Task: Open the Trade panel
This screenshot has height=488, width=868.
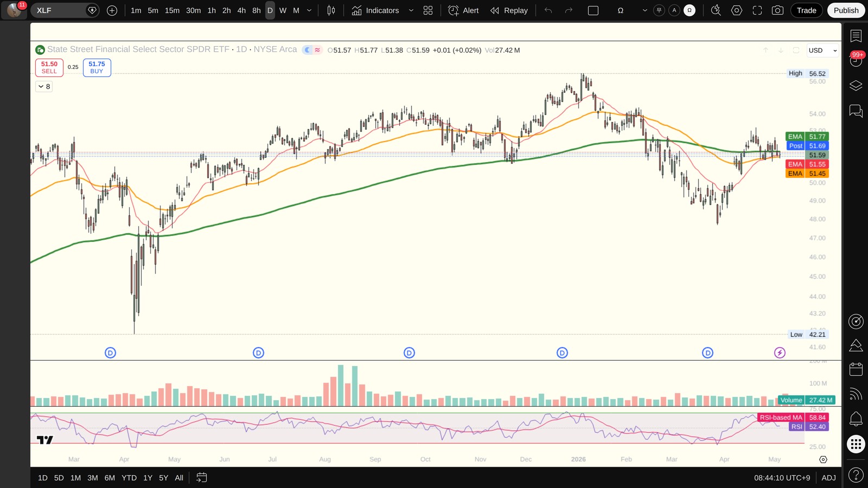Action: [807, 10]
